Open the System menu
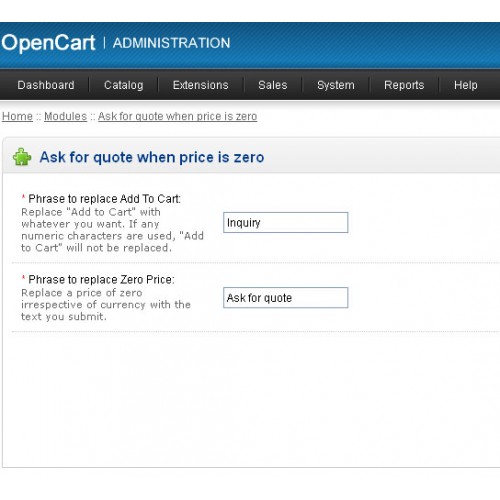 pos(336,85)
